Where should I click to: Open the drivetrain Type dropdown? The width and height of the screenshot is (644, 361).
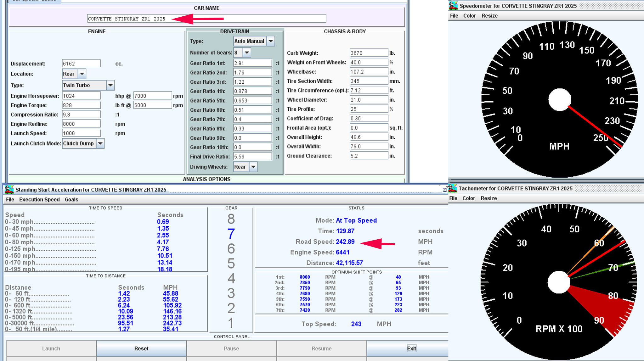pyautogui.click(x=270, y=41)
